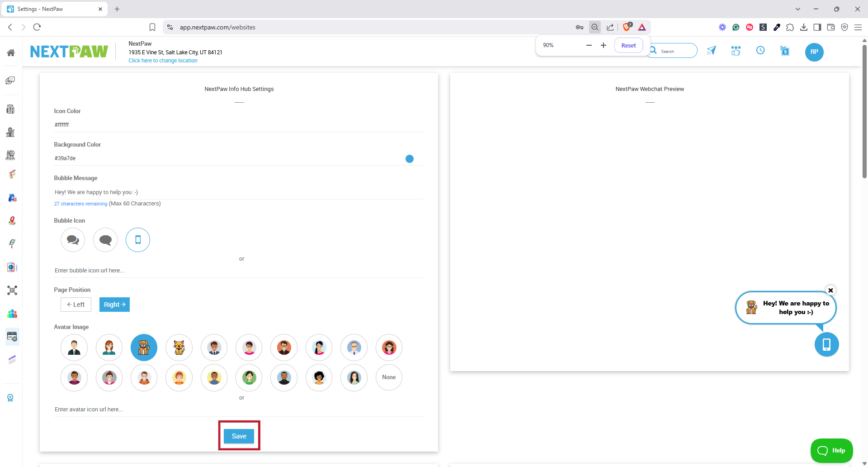Screen dimensions: 868x467
Task: Set page position to Left
Action: pos(76,305)
